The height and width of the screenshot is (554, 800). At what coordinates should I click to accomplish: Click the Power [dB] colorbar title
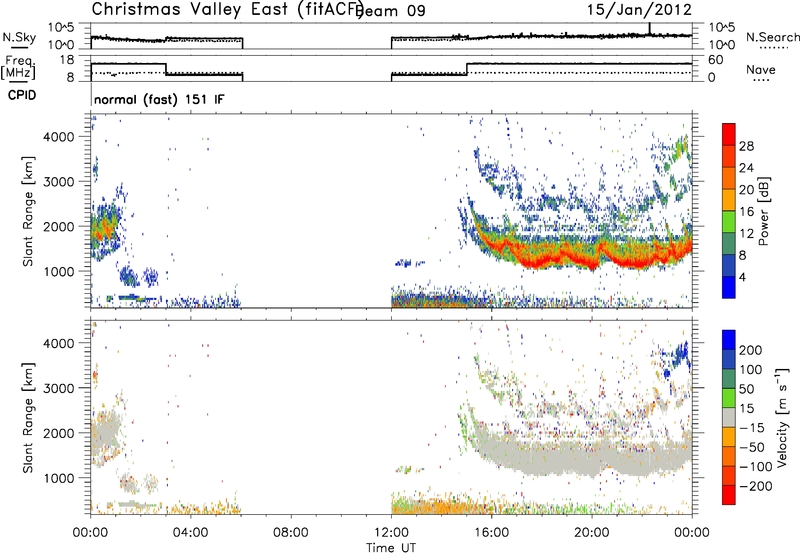(x=763, y=211)
